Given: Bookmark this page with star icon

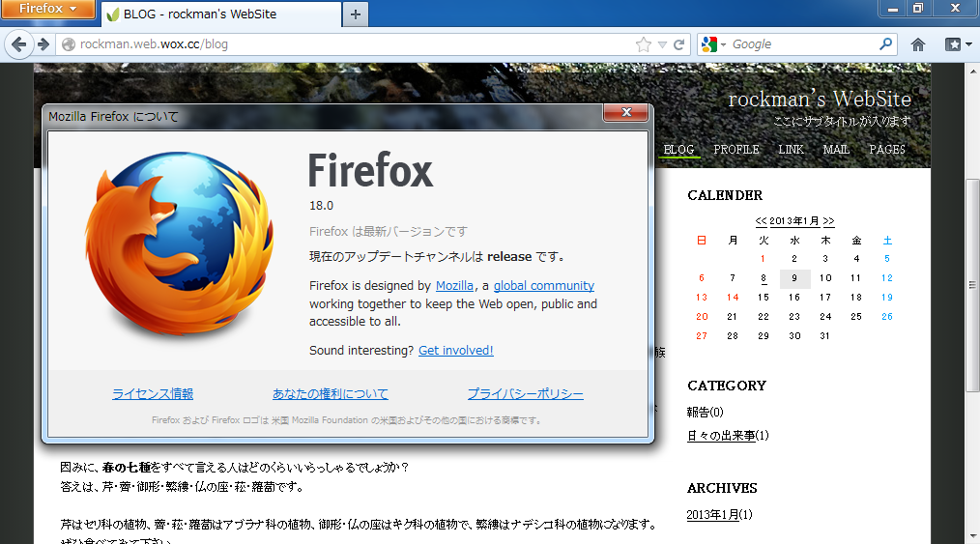Looking at the screenshot, I should (x=644, y=44).
